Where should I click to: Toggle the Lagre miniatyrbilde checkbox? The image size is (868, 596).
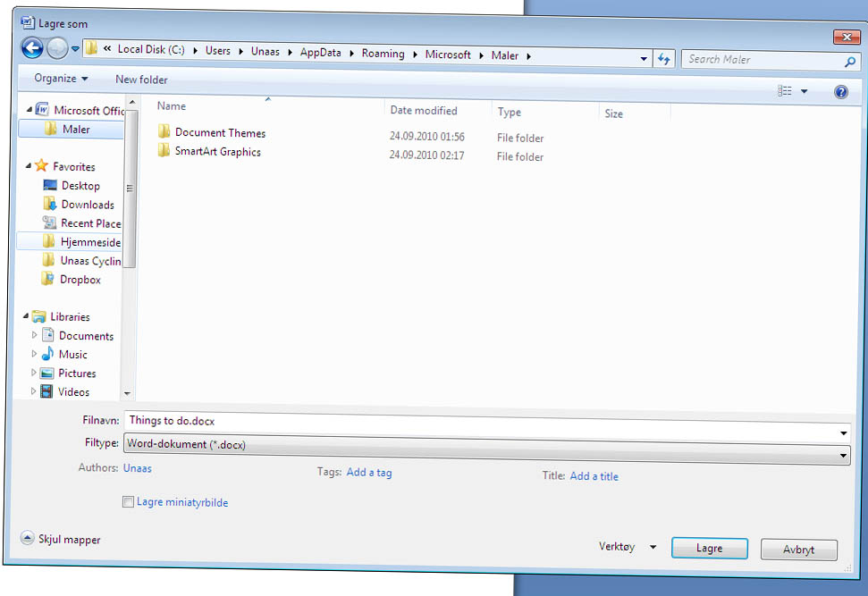128,501
